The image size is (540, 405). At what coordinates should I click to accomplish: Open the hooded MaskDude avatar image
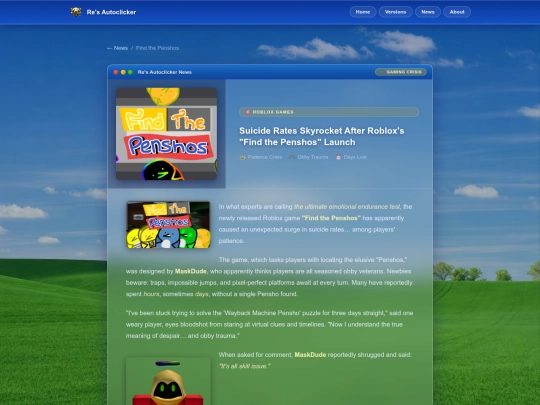(x=168, y=381)
